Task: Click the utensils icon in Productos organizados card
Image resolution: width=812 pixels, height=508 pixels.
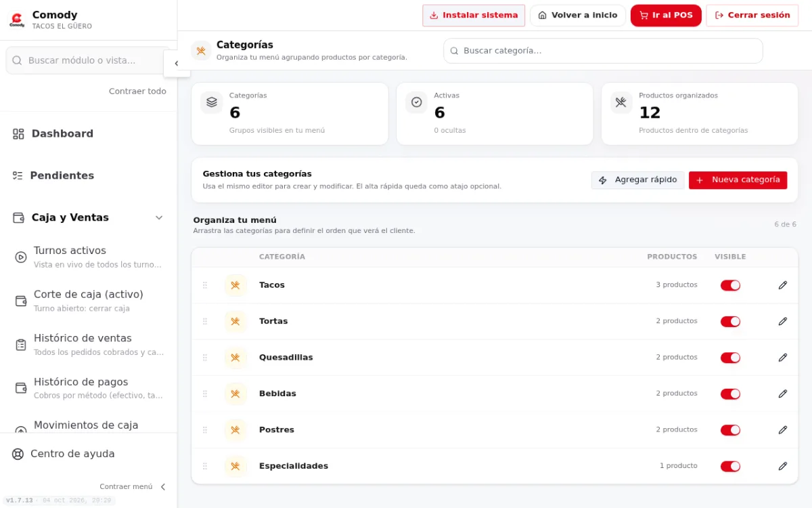Action: click(x=621, y=102)
